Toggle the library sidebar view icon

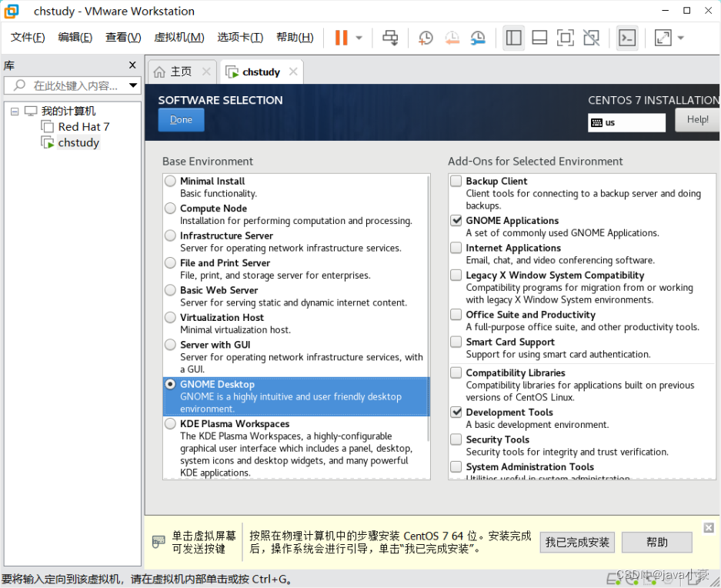coord(513,38)
